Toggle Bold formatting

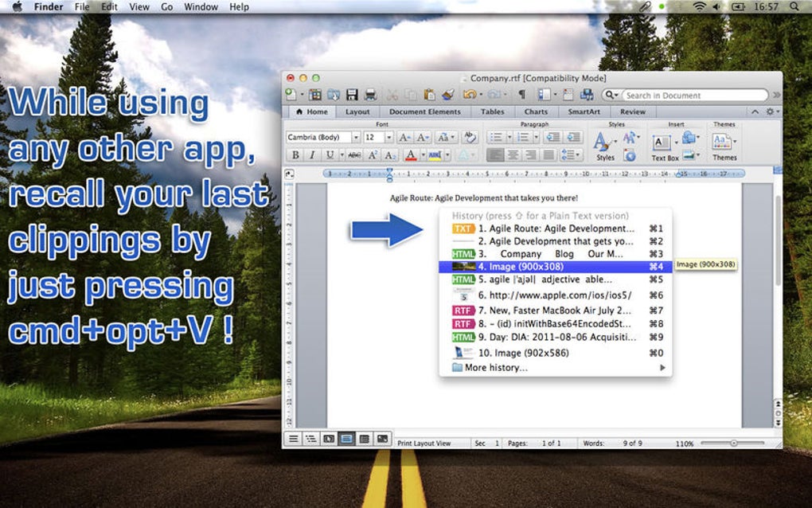tap(295, 154)
